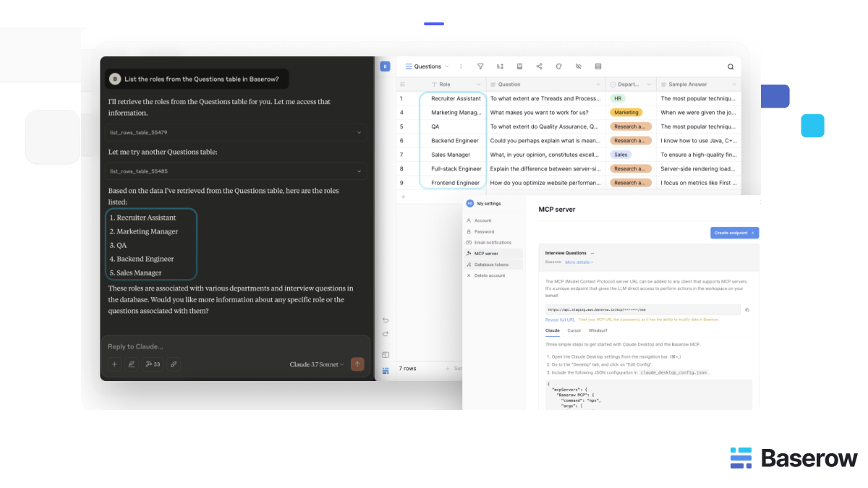Click the group-by icon in Baserow toolbar
Image resolution: width=868 pixels, height=488 pixels.
519,67
